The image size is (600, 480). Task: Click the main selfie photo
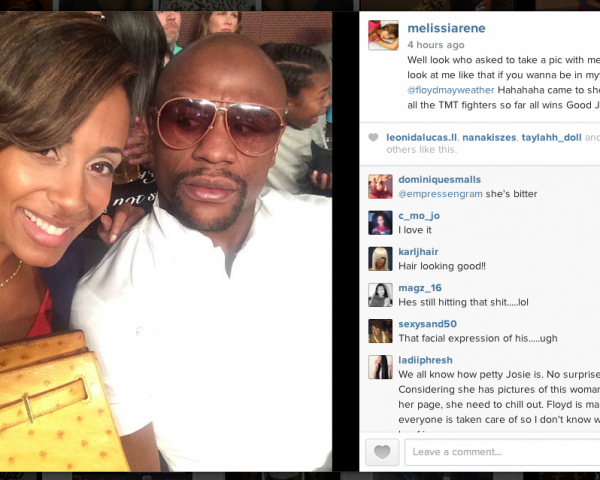[166, 241]
